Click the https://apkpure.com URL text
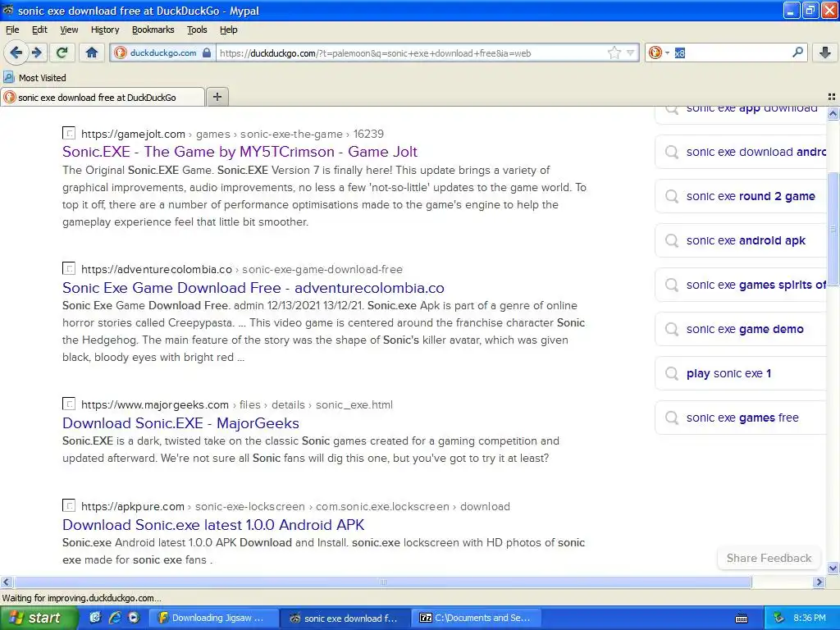This screenshot has height=630, width=840. [133, 506]
